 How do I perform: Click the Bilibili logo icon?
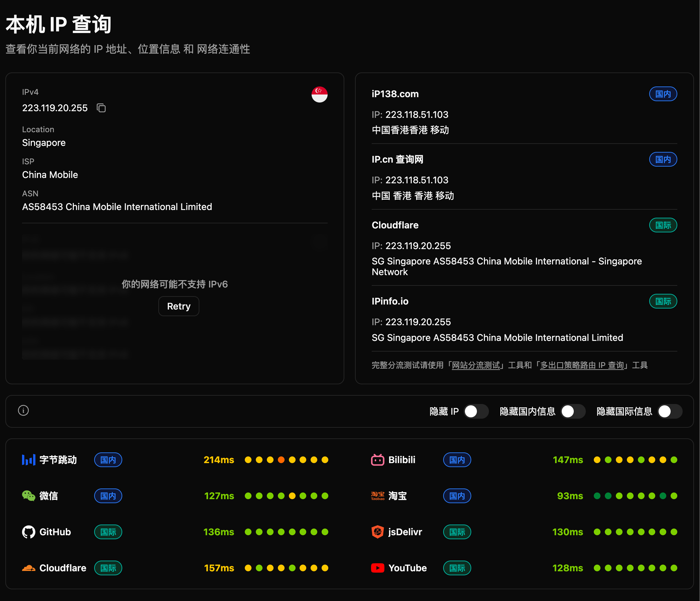click(377, 460)
